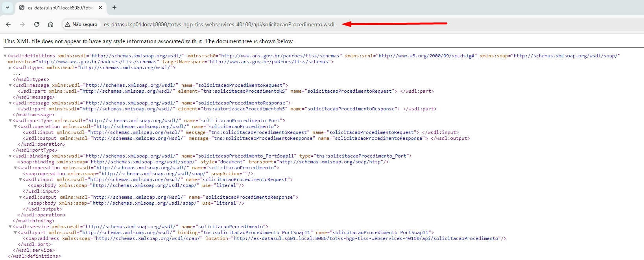The height and width of the screenshot is (260, 644).
Task: Click the soap:body line under wsdl:output
Action: (x=136, y=203)
